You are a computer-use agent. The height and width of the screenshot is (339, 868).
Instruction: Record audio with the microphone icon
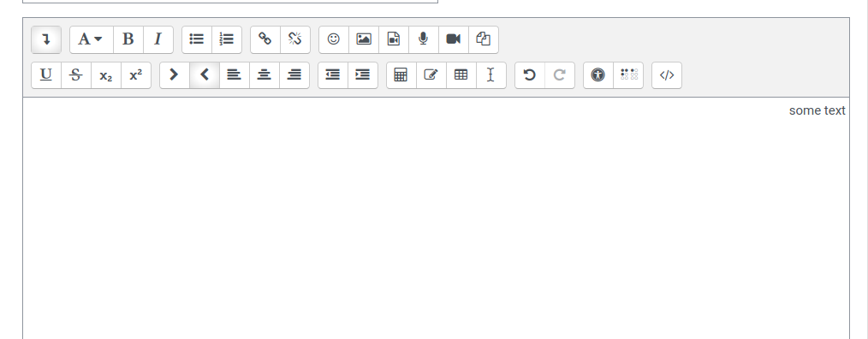pyautogui.click(x=424, y=39)
